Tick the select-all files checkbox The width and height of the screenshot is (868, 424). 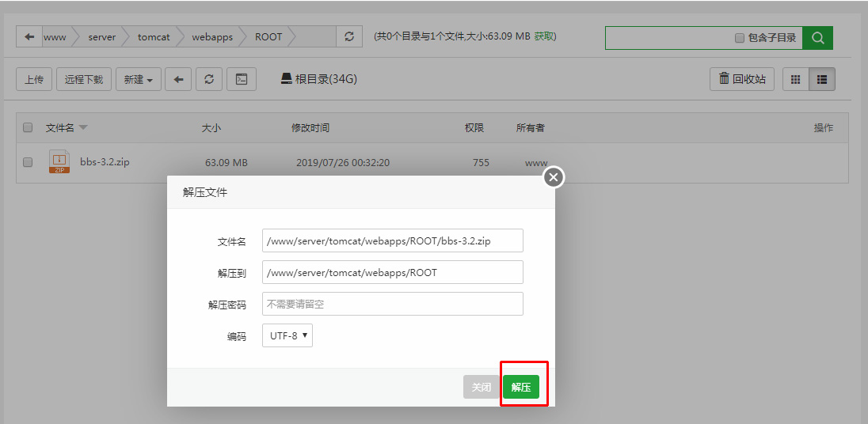coord(28,127)
